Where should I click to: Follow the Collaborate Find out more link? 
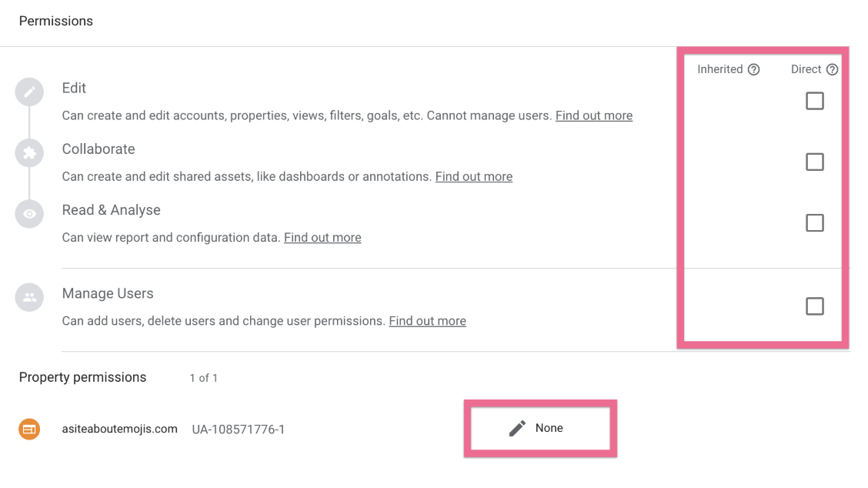(x=473, y=176)
